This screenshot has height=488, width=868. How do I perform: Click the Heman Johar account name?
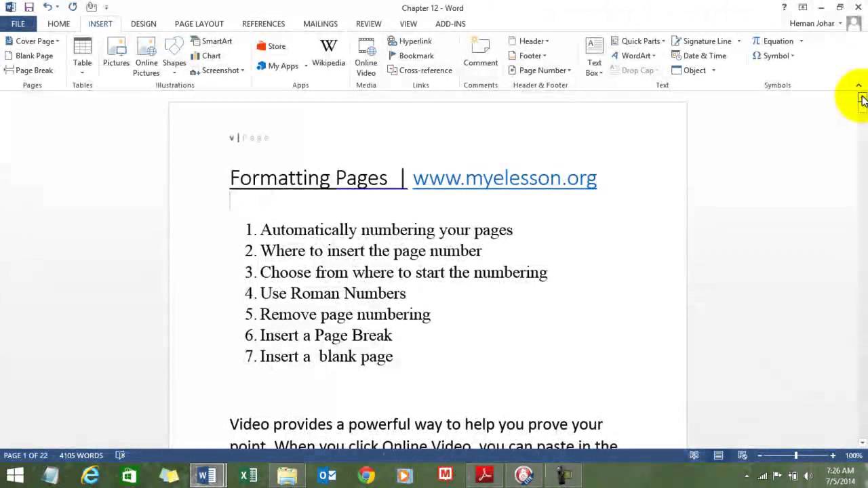click(x=812, y=24)
